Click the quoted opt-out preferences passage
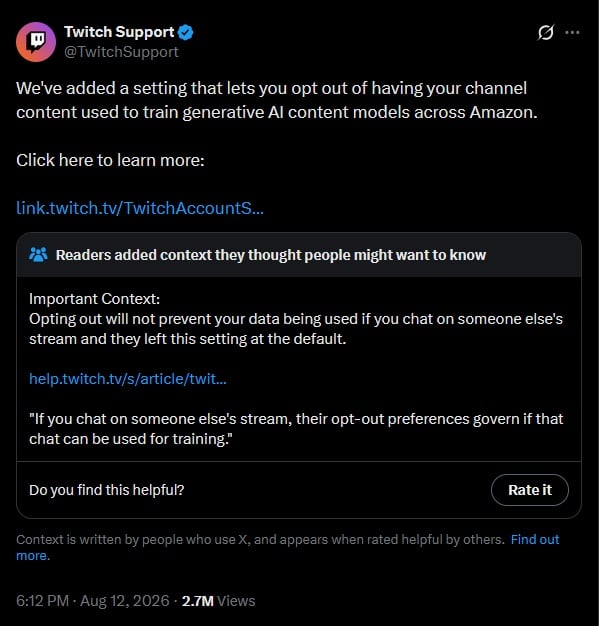This screenshot has width=599, height=626. [296, 429]
